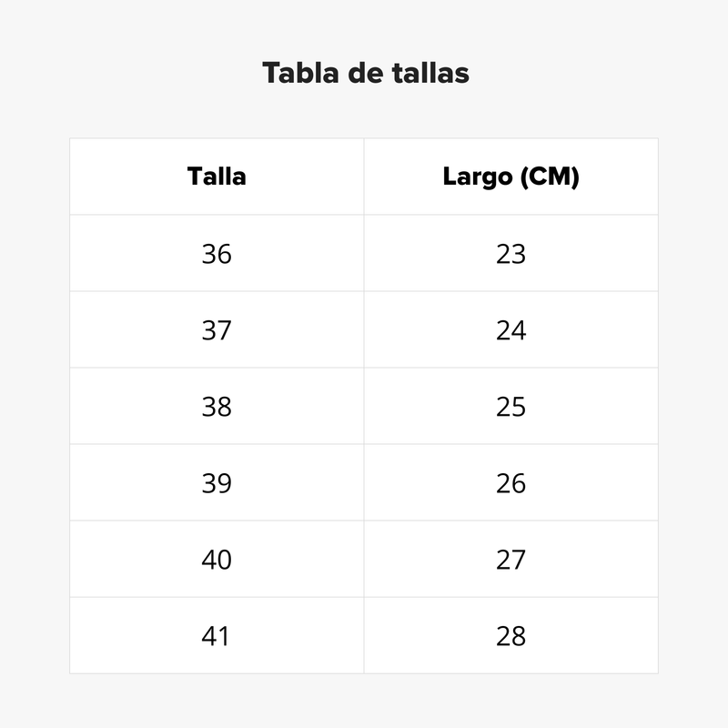Select the "Talla" column header
Image resolution: width=728 pixels, height=728 pixels.
point(217,176)
